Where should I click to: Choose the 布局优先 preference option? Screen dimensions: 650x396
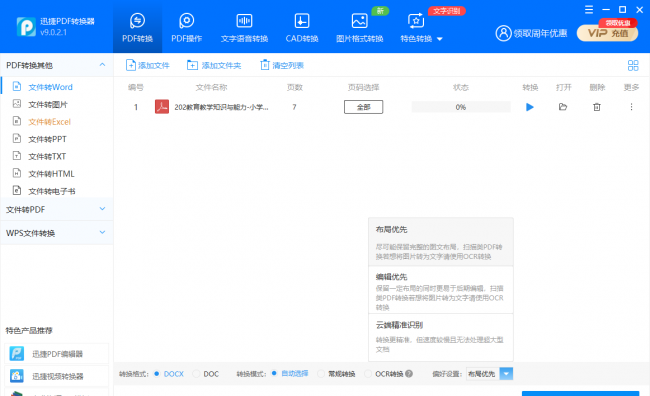(441, 242)
